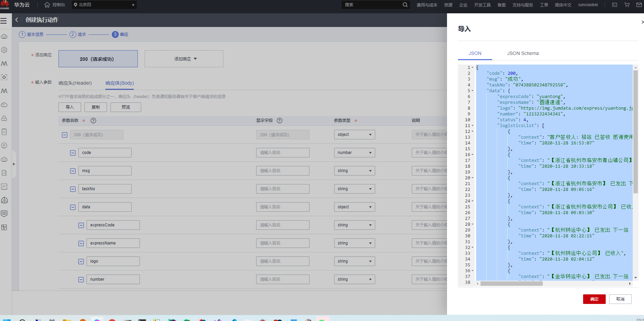Switch to the JSON tab
Viewport: 644px width, 321px height.
[x=475, y=53]
